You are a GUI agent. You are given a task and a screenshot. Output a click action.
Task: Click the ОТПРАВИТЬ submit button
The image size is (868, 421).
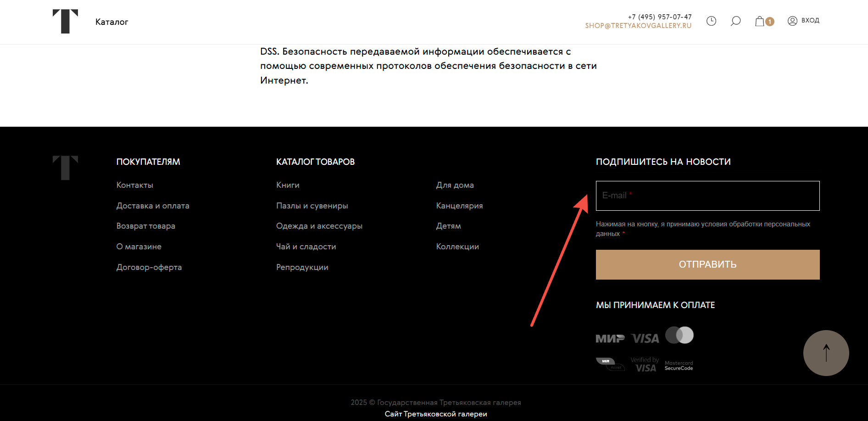tap(707, 264)
